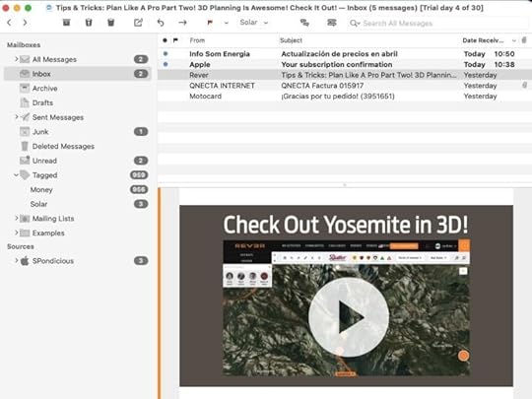The image size is (532, 399).
Task: Expand the Mailing Lists group
Action: coord(16,218)
